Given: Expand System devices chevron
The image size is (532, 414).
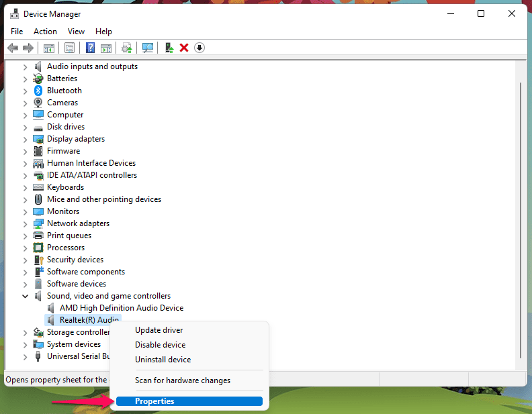Looking at the screenshot, I should point(25,345).
